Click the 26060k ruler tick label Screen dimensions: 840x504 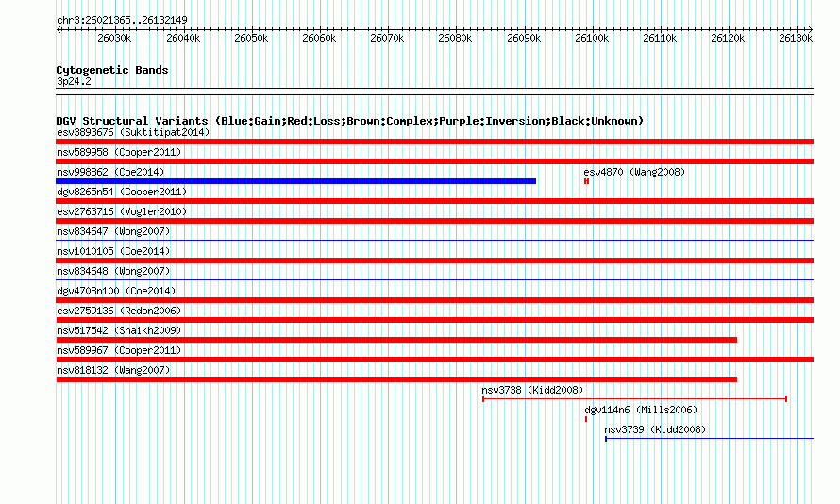point(319,38)
